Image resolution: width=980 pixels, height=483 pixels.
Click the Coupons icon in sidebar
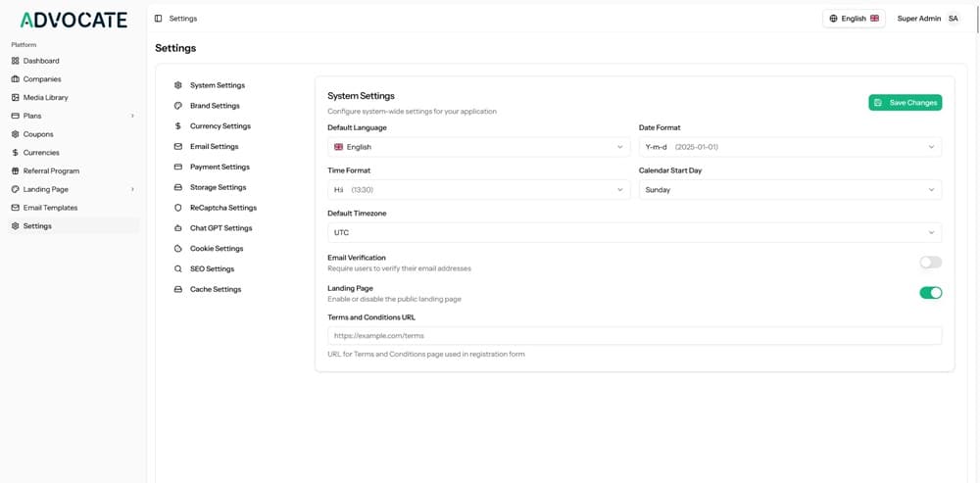click(x=16, y=134)
